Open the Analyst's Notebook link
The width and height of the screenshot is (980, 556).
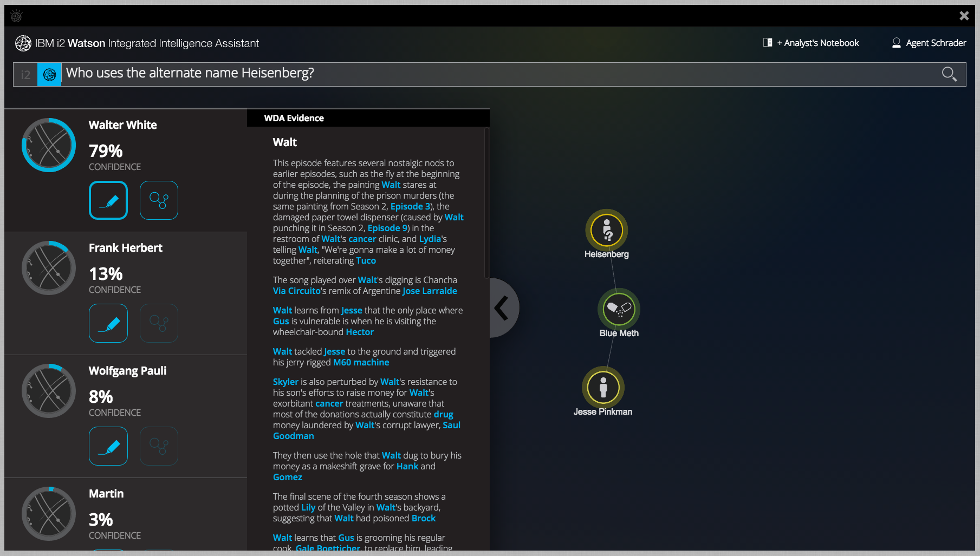click(x=811, y=43)
